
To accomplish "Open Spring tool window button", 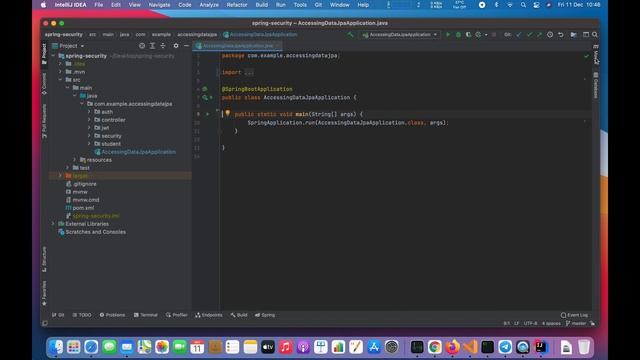I will pyautogui.click(x=265, y=315).
